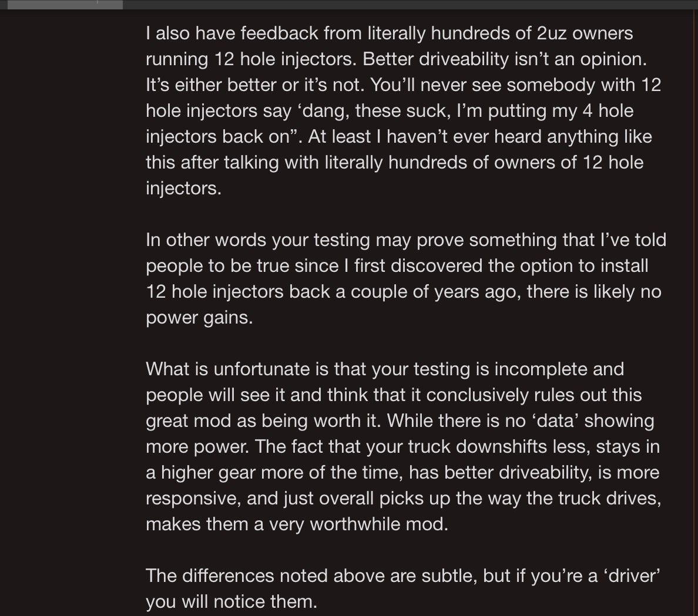Click 'Better driveability isn't an opinion' sentence
This screenshot has height=616, width=698.
click(505, 59)
